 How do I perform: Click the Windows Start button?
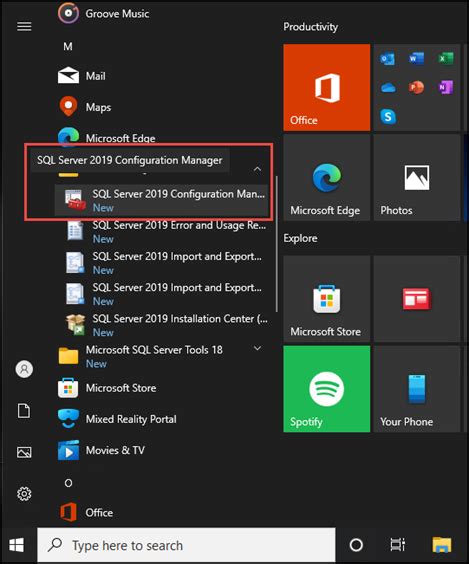pos(17,545)
